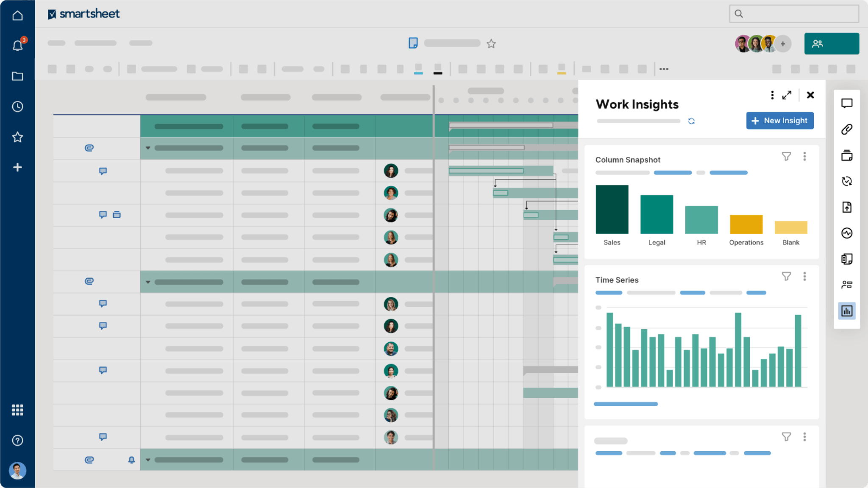Open toolbar overflow ellipsis menu
868x488 pixels.
664,69
